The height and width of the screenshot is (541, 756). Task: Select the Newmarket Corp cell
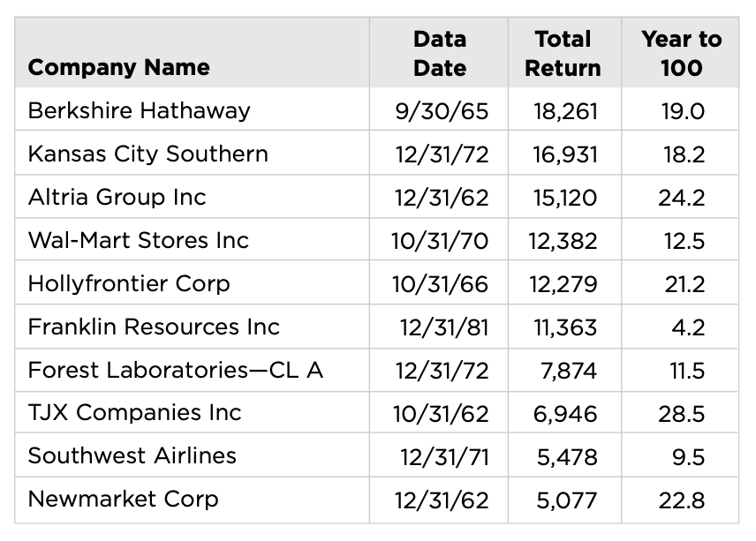[124, 500]
